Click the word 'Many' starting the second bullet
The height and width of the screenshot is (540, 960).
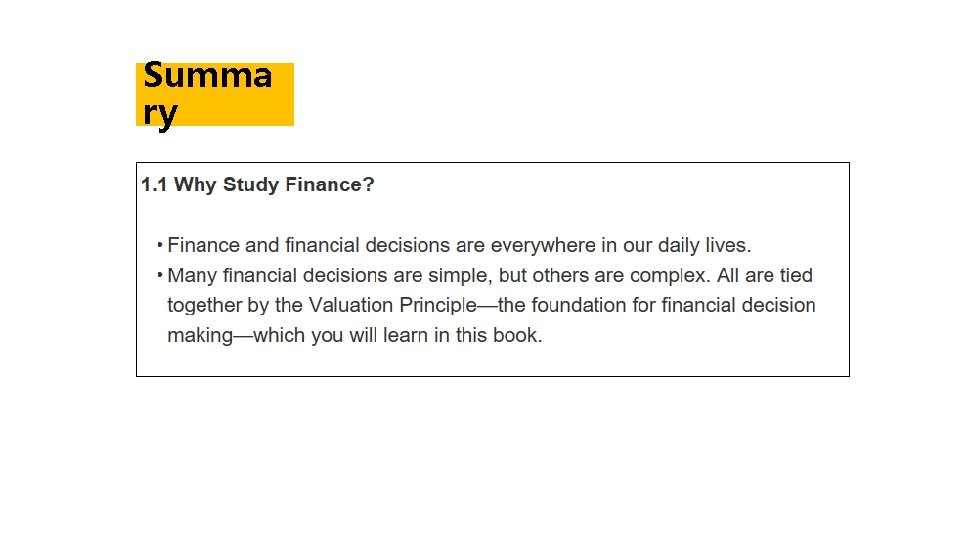(x=191, y=275)
